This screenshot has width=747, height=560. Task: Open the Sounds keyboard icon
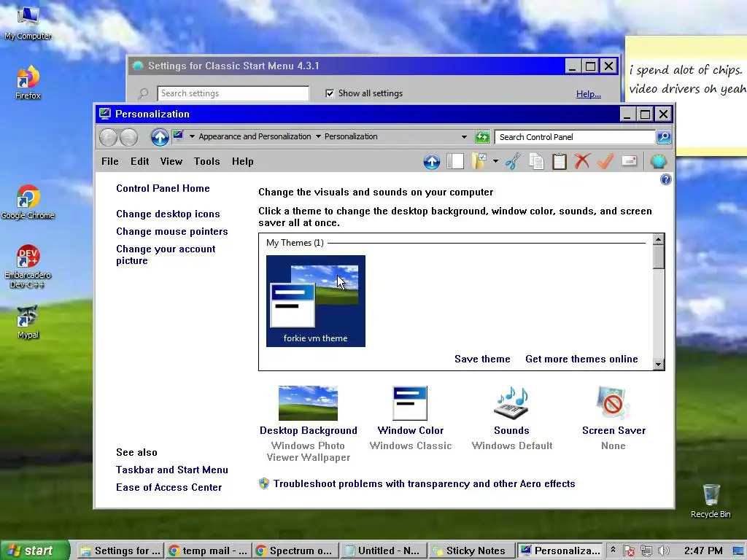(x=511, y=402)
